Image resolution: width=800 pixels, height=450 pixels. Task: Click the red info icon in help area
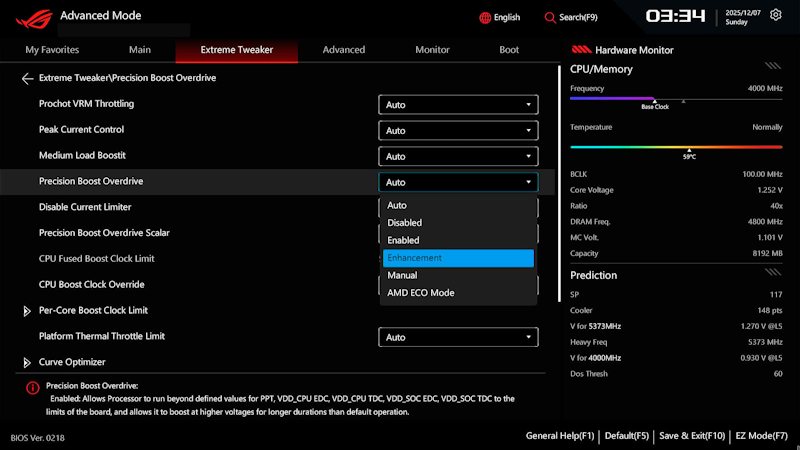[33, 388]
